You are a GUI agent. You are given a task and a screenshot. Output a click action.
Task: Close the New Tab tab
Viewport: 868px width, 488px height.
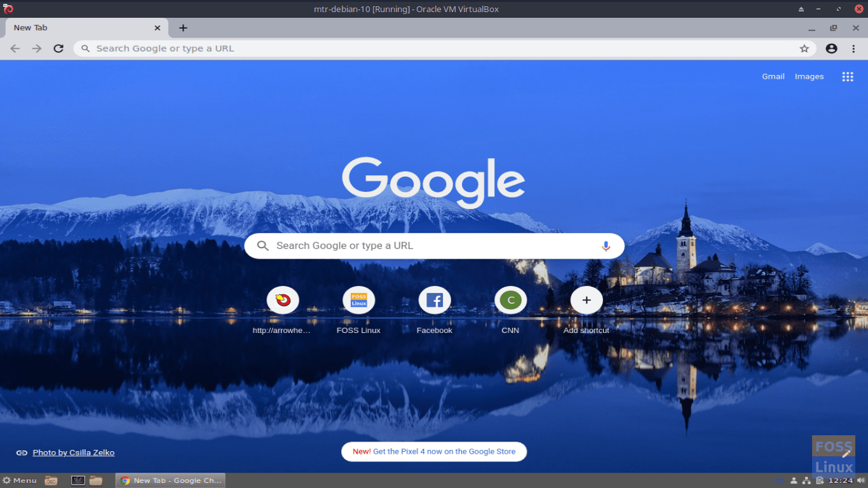158,28
